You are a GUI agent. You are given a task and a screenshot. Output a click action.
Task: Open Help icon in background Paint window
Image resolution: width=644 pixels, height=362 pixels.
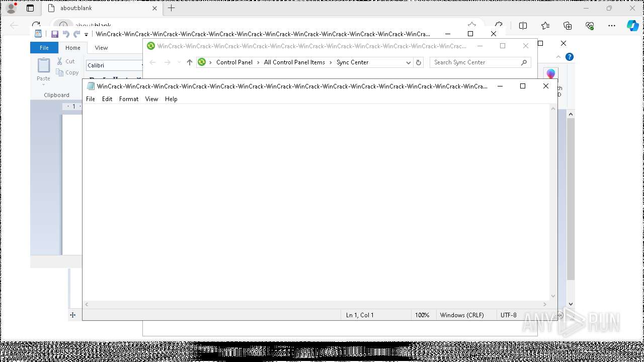pos(569,57)
